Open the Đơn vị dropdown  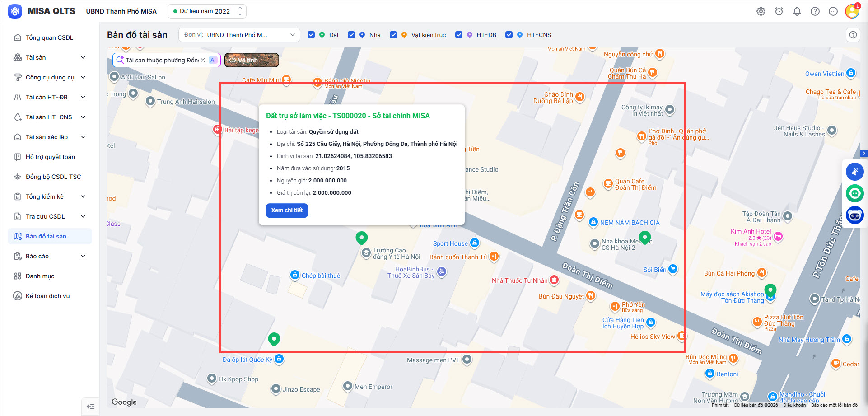click(239, 35)
